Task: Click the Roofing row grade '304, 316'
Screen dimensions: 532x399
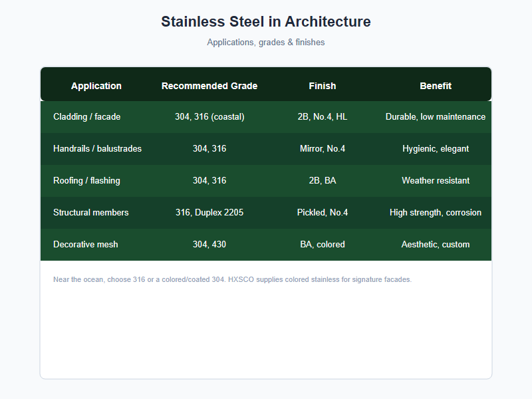Action: 209,180
